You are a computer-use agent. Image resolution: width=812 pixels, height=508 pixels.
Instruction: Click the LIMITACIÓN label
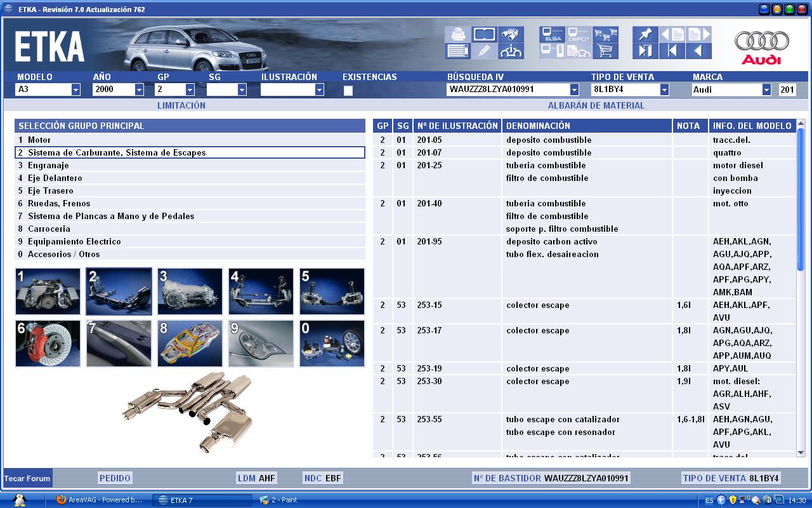(x=181, y=105)
